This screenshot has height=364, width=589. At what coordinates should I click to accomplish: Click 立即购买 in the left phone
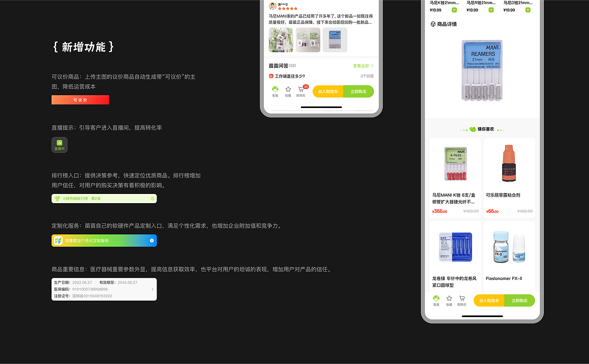358,91
